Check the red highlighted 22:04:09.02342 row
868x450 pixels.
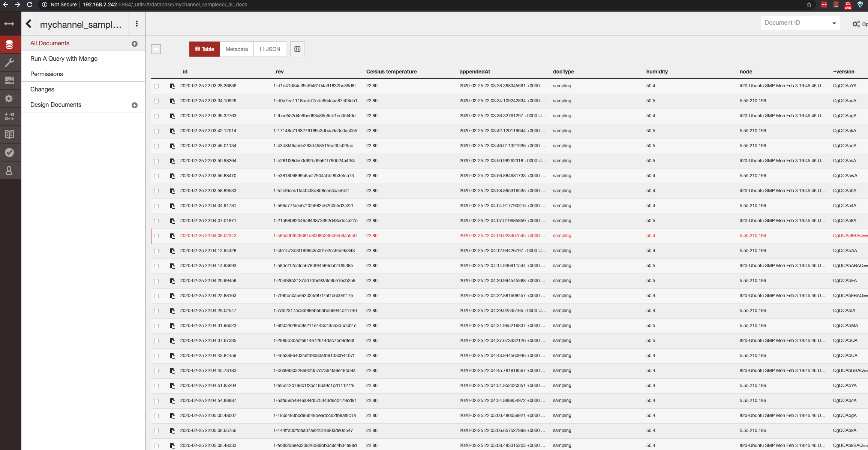point(156,236)
